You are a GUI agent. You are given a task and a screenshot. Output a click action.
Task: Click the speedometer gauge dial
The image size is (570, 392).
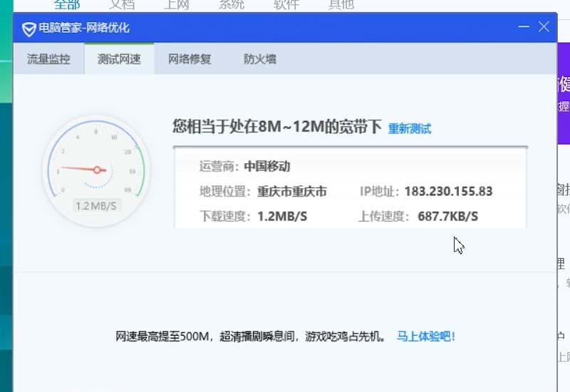[x=96, y=170]
